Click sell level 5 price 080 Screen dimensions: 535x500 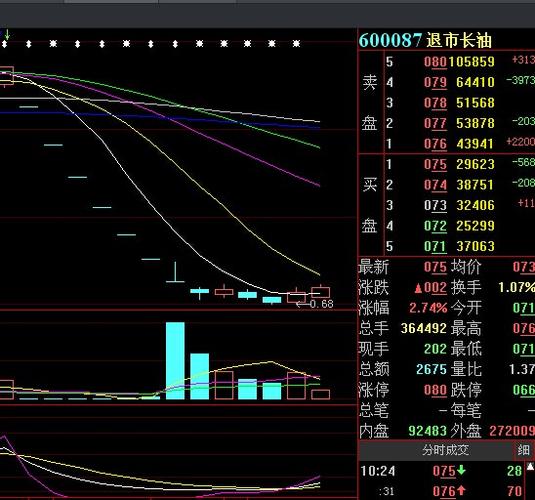pyautogui.click(x=435, y=62)
